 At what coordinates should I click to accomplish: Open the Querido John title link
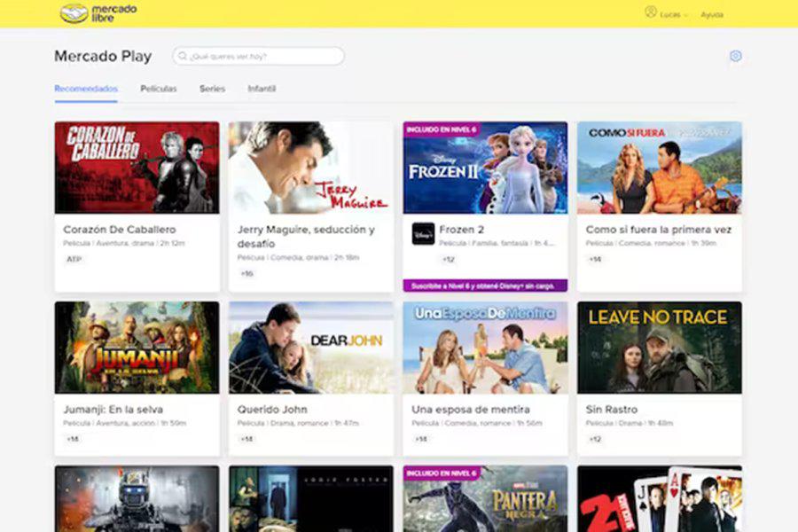(x=272, y=410)
